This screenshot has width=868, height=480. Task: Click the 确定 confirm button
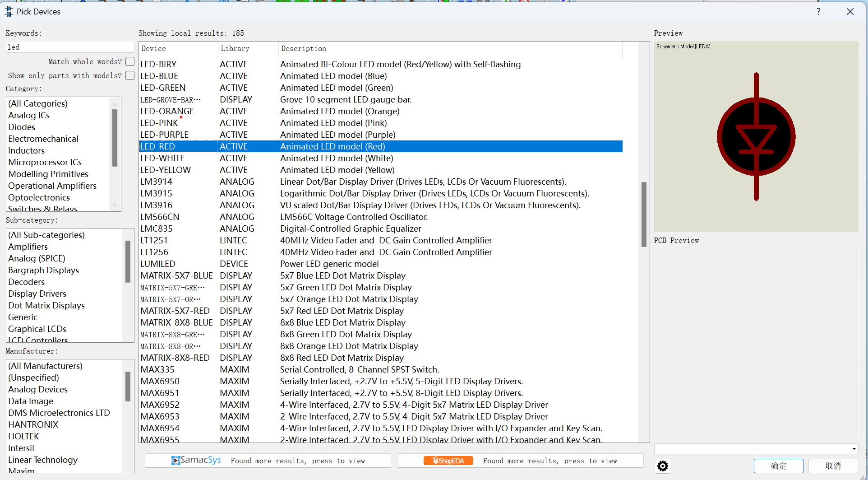tap(778, 466)
